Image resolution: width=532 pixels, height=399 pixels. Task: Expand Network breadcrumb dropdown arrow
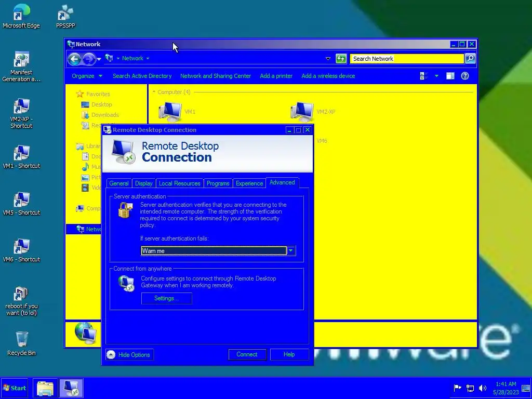(x=148, y=58)
